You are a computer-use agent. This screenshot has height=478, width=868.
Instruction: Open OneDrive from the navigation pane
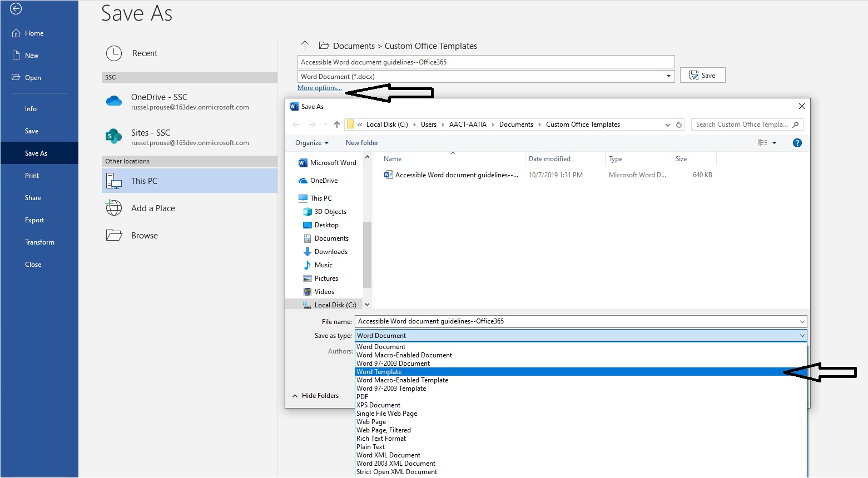click(x=323, y=180)
